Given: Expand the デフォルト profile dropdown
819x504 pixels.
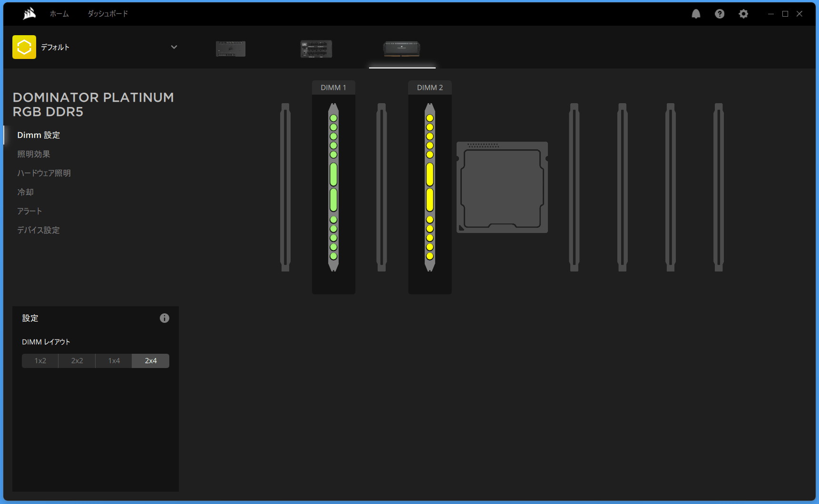Looking at the screenshot, I should [174, 47].
